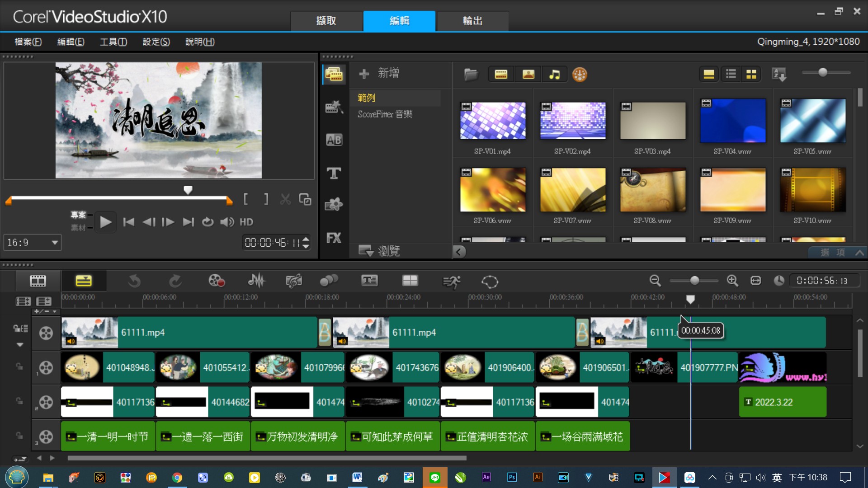
Task: Step to next frame
Action: [168, 222]
